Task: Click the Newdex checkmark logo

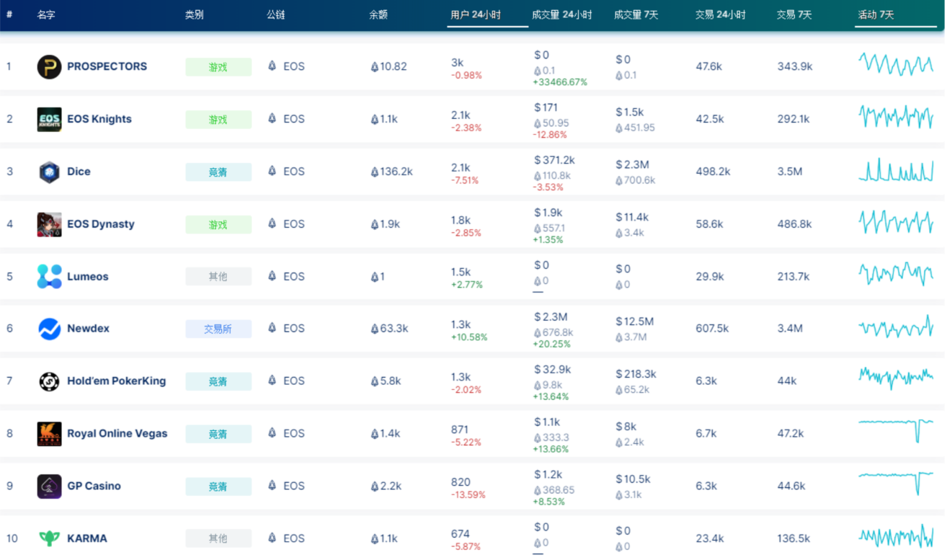Action: pos(49,329)
